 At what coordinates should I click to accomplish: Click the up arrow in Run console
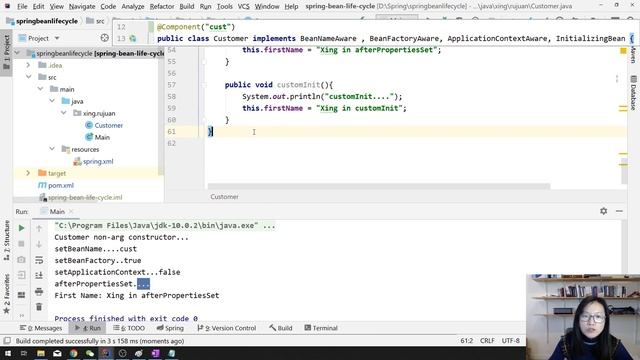(x=39, y=228)
